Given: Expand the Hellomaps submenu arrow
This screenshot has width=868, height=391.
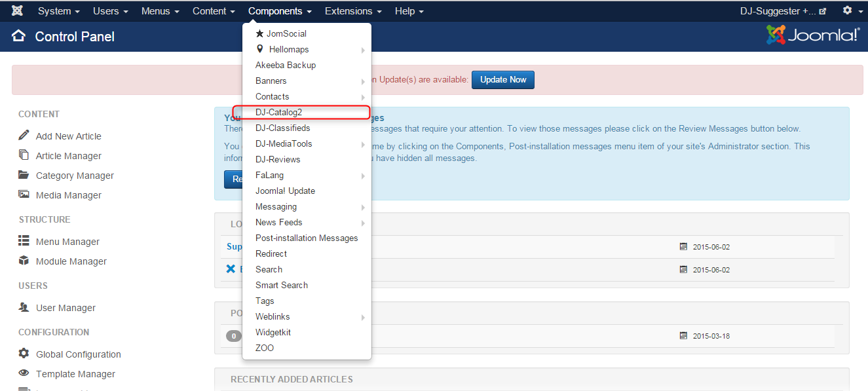Looking at the screenshot, I should click(363, 50).
